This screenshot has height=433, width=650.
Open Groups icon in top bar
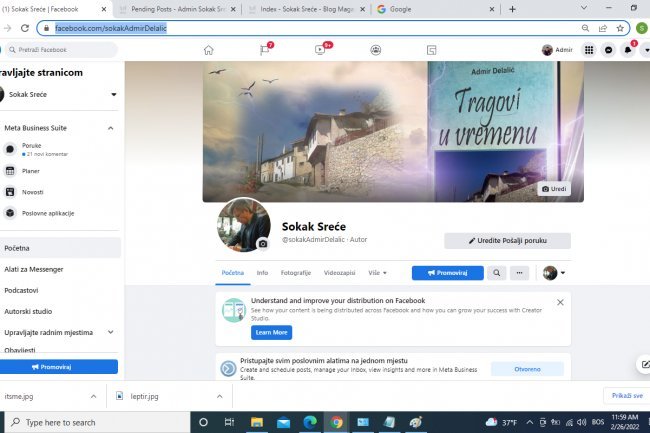[x=376, y=50]
